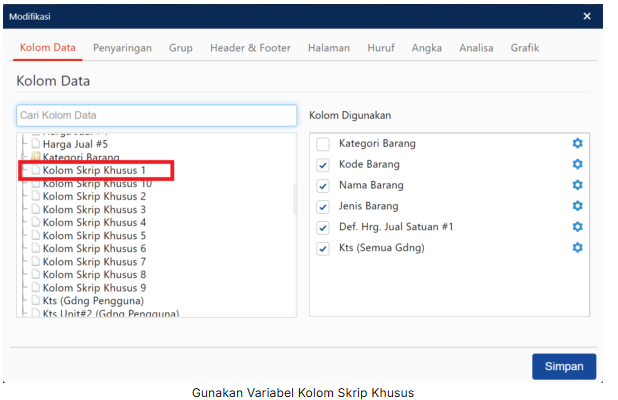The height and width of the screenshot is (400, 618).
Task: Select Kolom Skrip Khusus 1 in tree
Action: coord(94,171)
